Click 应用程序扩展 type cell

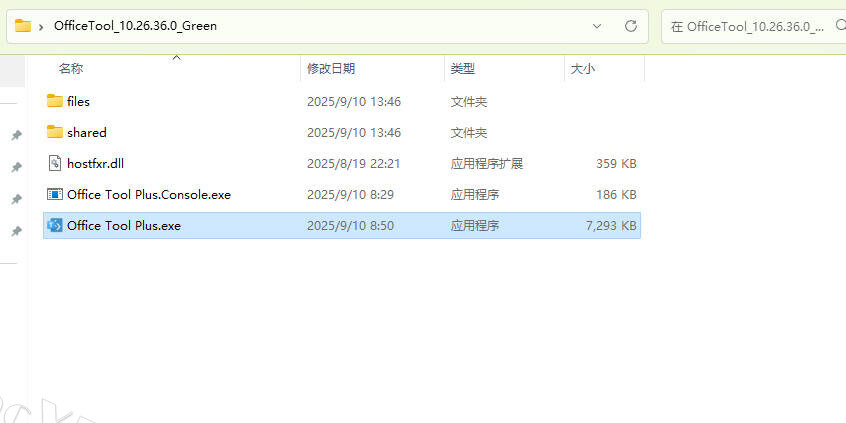tap(487, 163)
